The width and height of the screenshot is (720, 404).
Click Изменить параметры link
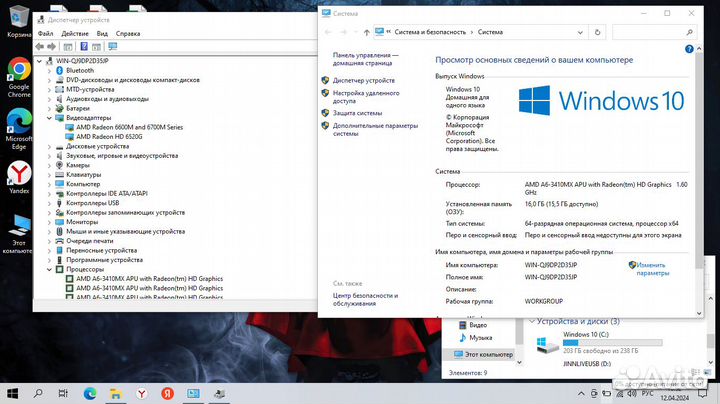(x=652, y=269)
